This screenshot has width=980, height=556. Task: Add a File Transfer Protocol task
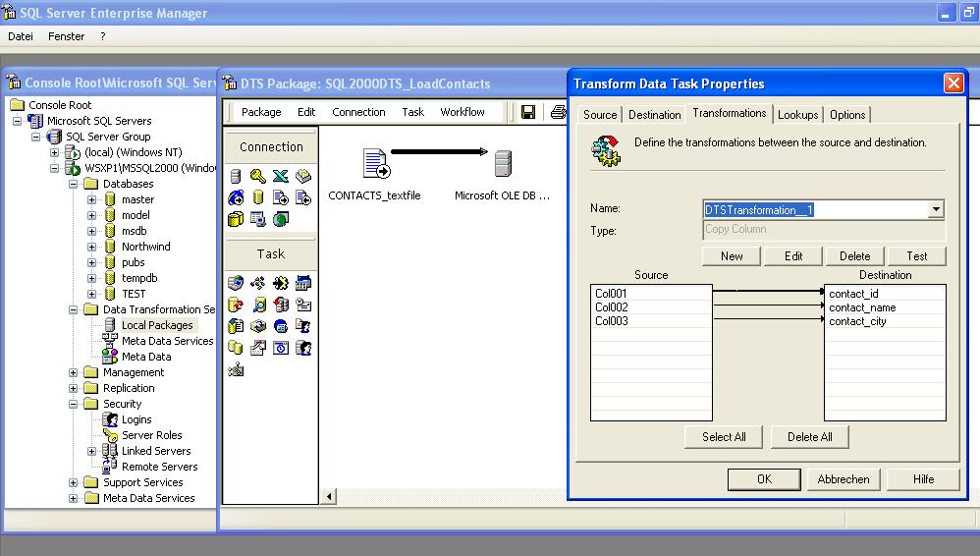point(236,283)
